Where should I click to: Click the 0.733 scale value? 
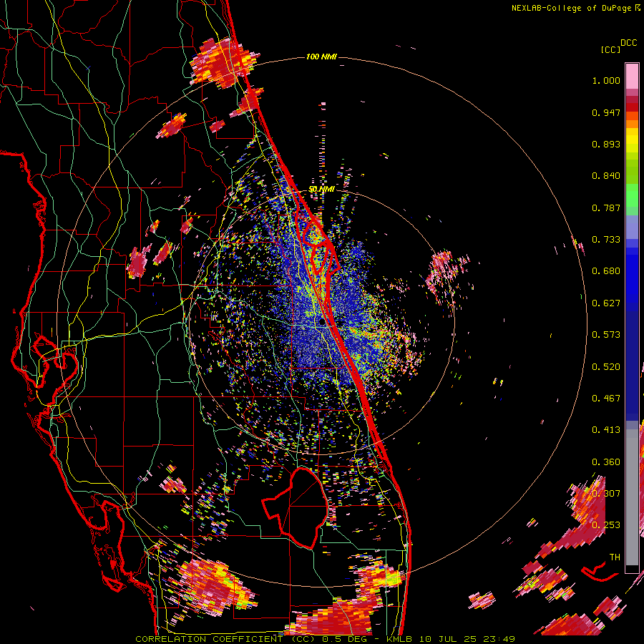pyautogui.click(x=606, y=240)
